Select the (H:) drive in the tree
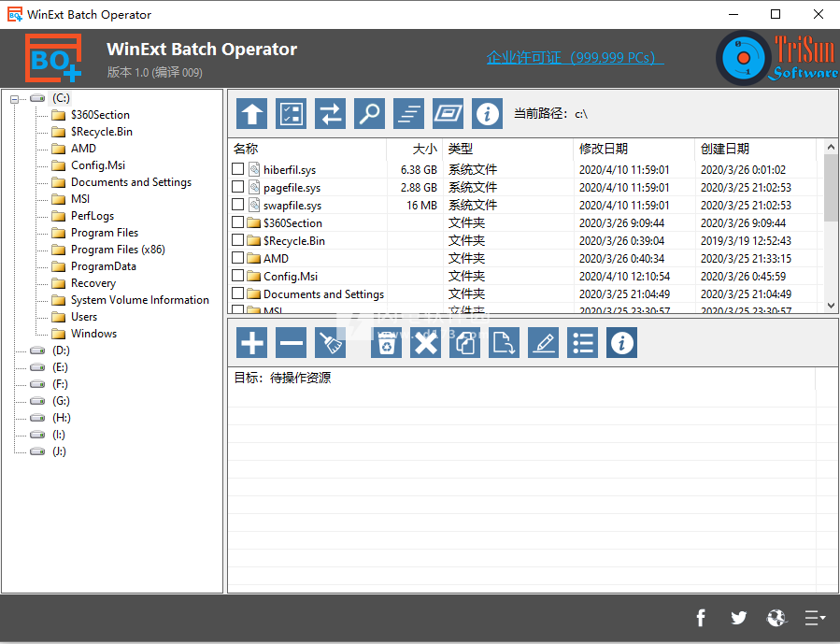 pyautogui.click(x=62, y=418)
